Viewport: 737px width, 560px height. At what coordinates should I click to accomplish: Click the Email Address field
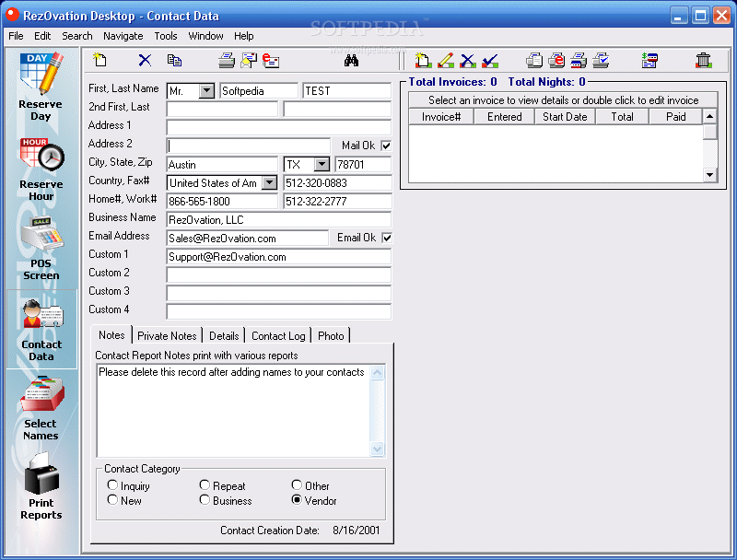[x=248, y=238]
